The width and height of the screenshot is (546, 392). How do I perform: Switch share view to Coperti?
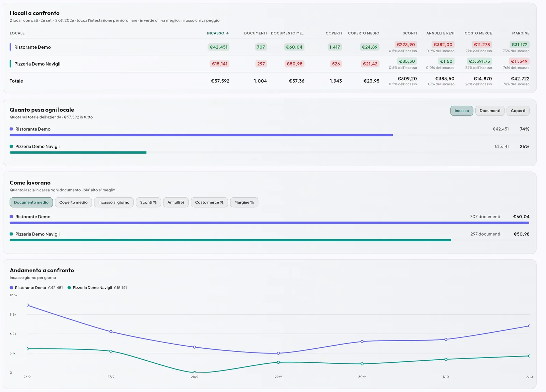tap(518, 111)
